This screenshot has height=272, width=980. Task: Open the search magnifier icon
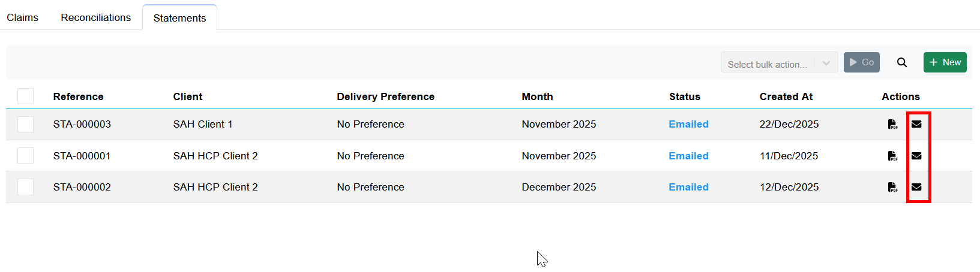902,62
